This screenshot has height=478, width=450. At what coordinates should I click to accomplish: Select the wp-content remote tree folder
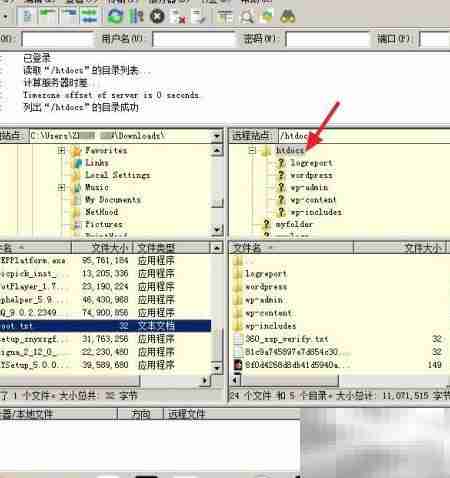[314, 200]
